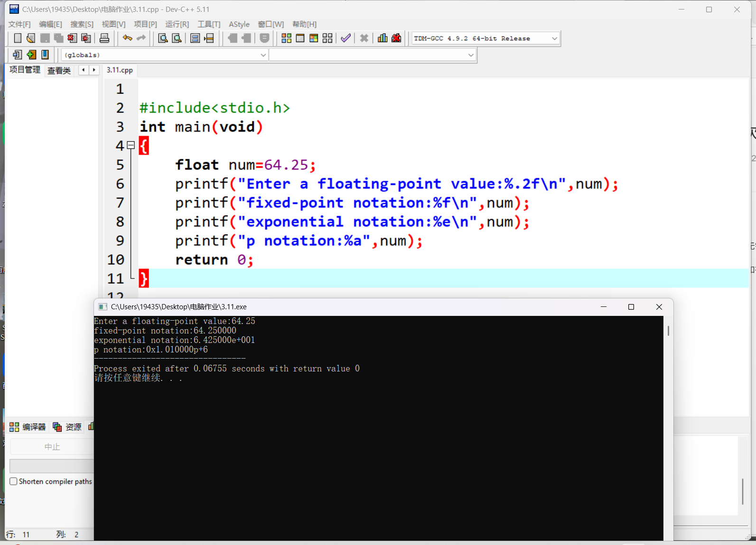The height and width of the screenshot is (545, 756).
Task: Click the compile log scrollbar thumb
Action: click(743, 491)
